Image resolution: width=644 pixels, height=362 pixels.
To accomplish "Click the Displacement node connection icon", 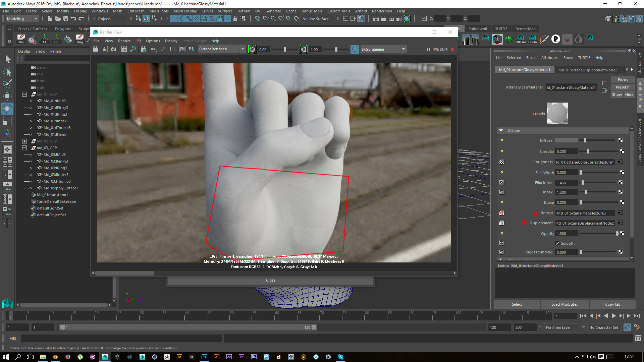I will click(x=621, y=223).
